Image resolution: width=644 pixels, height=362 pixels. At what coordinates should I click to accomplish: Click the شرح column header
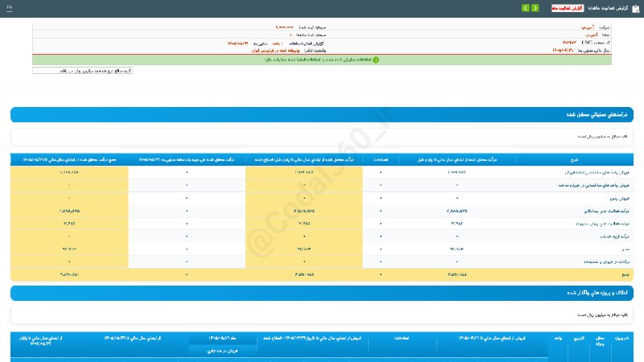[x=574, y=159]
